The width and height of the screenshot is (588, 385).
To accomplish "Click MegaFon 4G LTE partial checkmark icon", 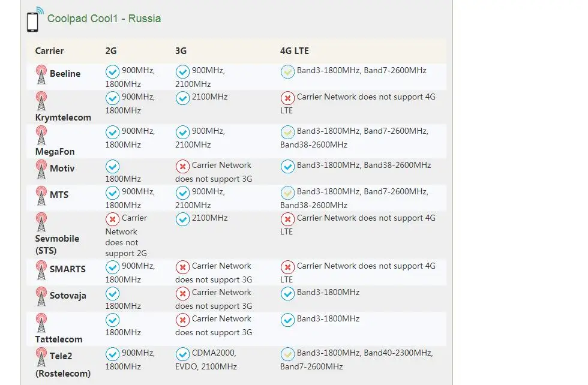I will (x=287, y=133).
